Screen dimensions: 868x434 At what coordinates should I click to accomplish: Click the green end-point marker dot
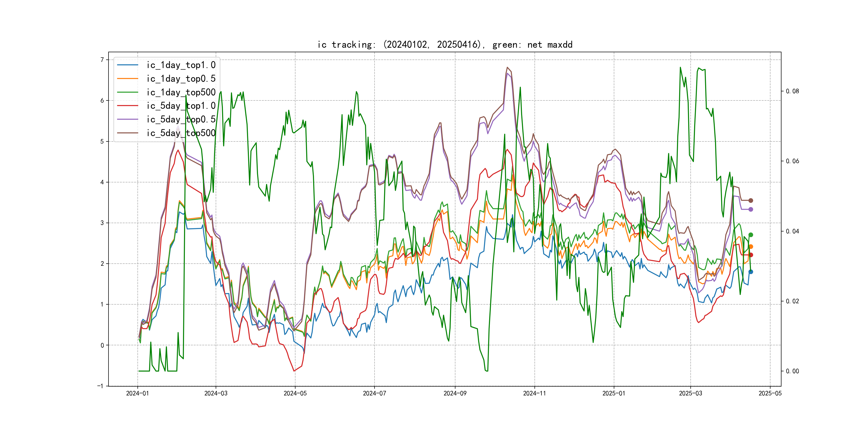pyautogui.click(x=751, y=235)
